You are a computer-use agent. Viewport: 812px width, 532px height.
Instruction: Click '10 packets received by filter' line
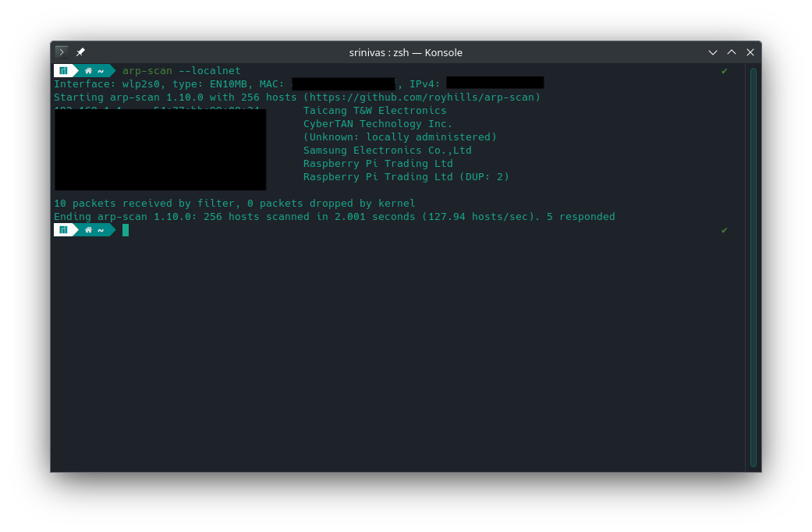235,203
